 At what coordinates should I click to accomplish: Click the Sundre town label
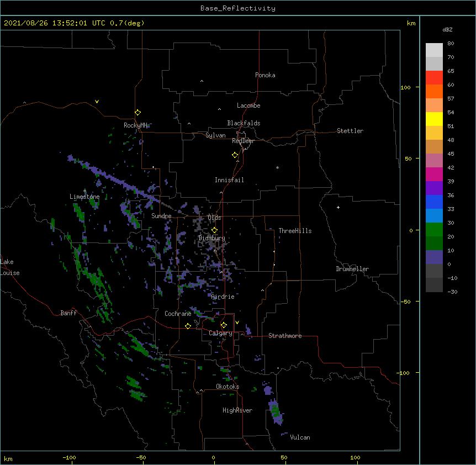click(161, 216)
